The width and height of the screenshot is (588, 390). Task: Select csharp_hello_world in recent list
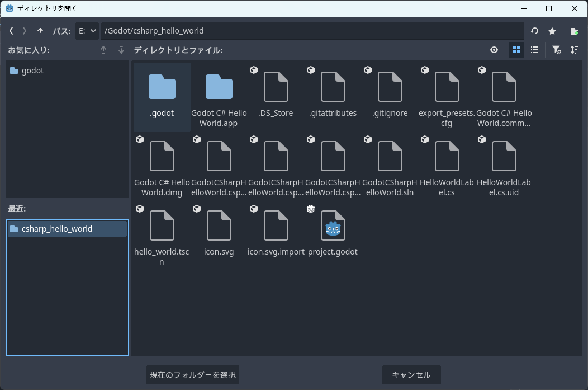[67, 229]
